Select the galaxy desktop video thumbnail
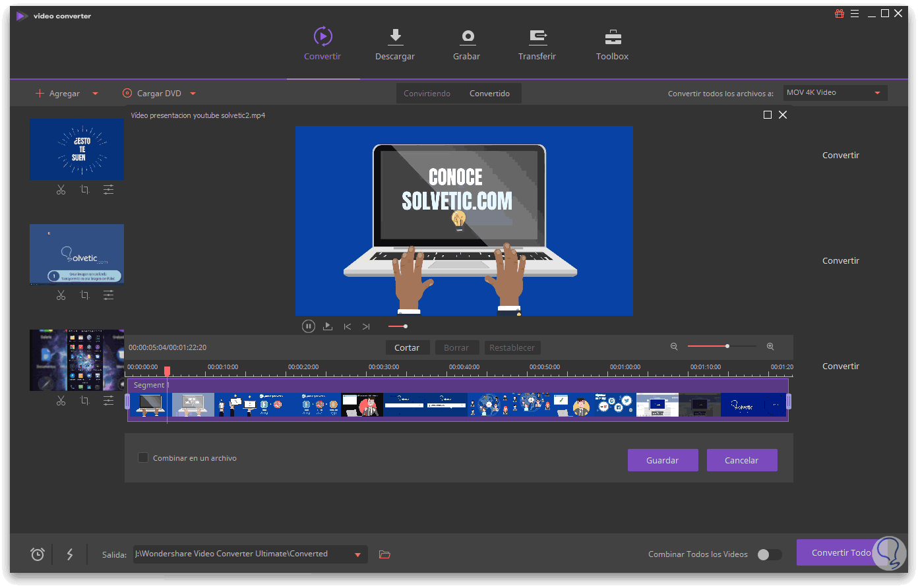The image size is (918, 588). tap(76, 360)
